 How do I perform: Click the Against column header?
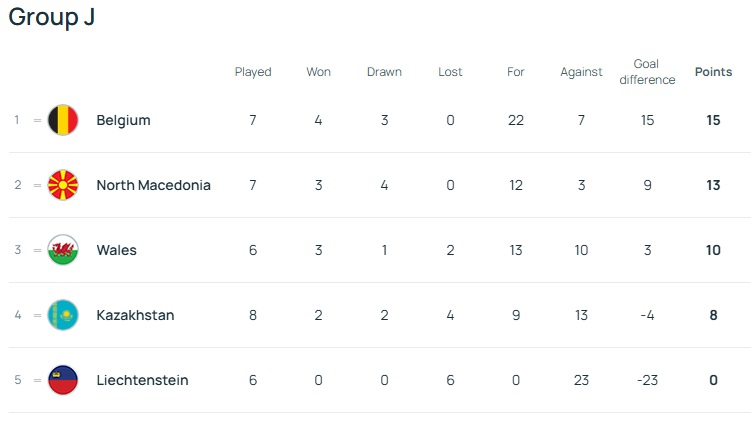pyautogui.click(x=581, y=72)
